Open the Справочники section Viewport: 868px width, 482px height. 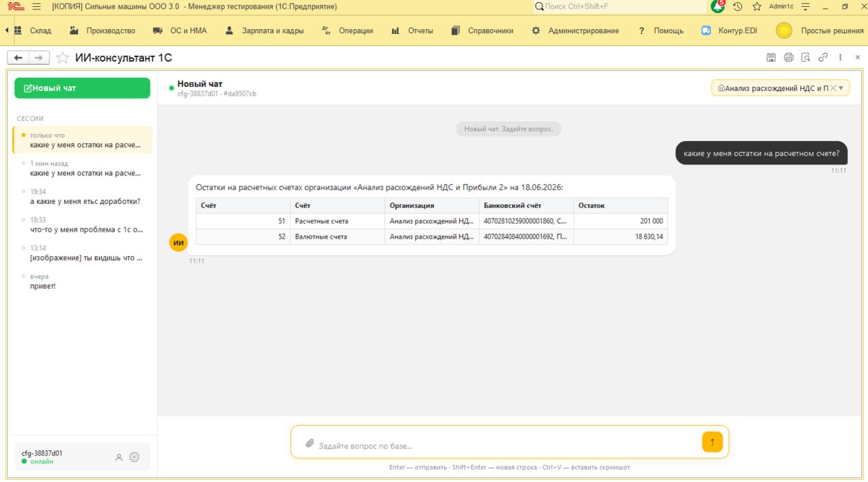(482, 31)
